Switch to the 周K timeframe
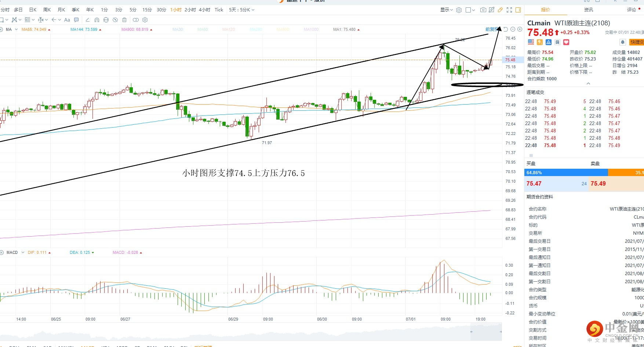Viewport: 644px width, 347px height. [x=47, y=10]
